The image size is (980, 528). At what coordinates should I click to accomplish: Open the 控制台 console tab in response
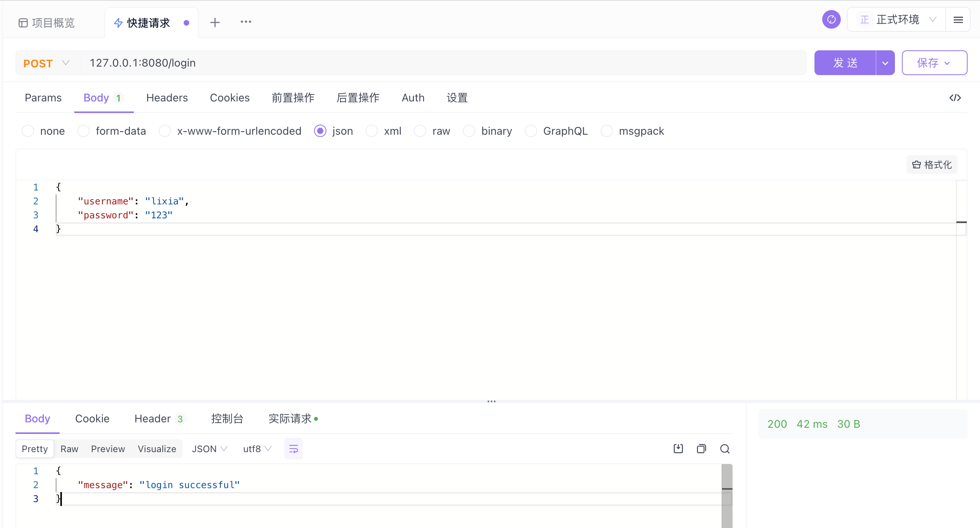[227, 419]
